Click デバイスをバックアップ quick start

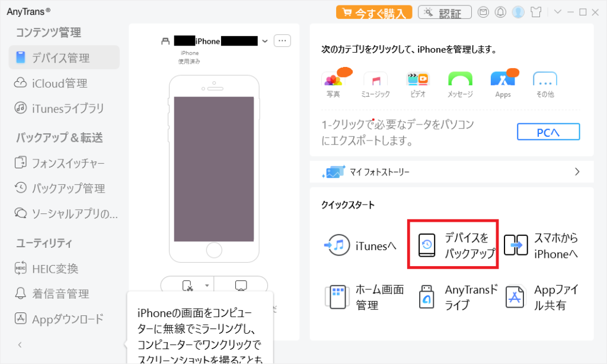click(453, 244)
